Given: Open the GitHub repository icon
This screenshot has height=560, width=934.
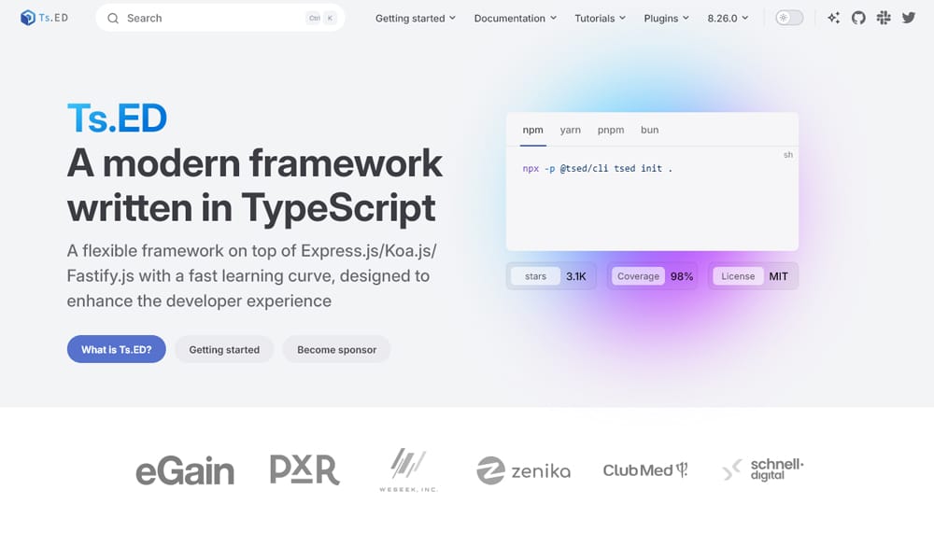Looking at the screenshot, I should pyautogui.click(x=858, y=18).
